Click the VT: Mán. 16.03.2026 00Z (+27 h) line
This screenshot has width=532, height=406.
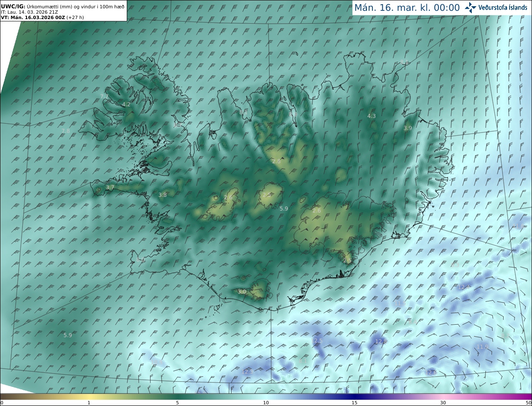click(x=42, y=17)
